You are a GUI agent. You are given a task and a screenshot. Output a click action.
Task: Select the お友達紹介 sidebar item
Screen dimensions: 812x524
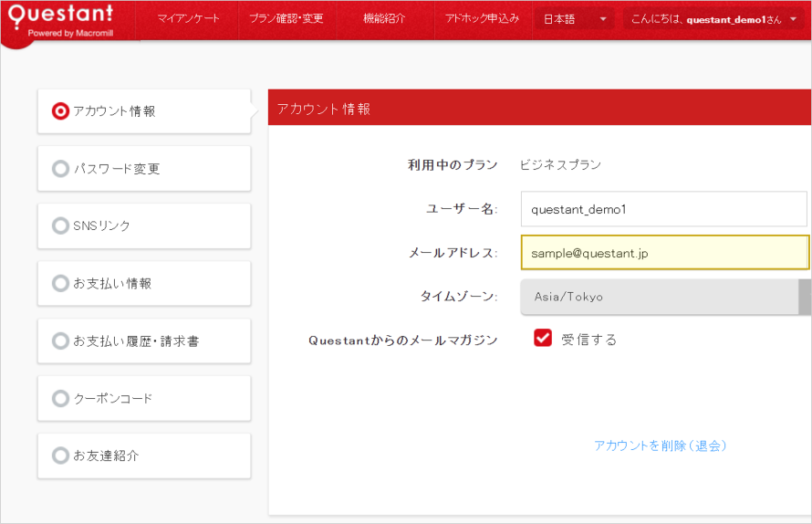point(143,456)
